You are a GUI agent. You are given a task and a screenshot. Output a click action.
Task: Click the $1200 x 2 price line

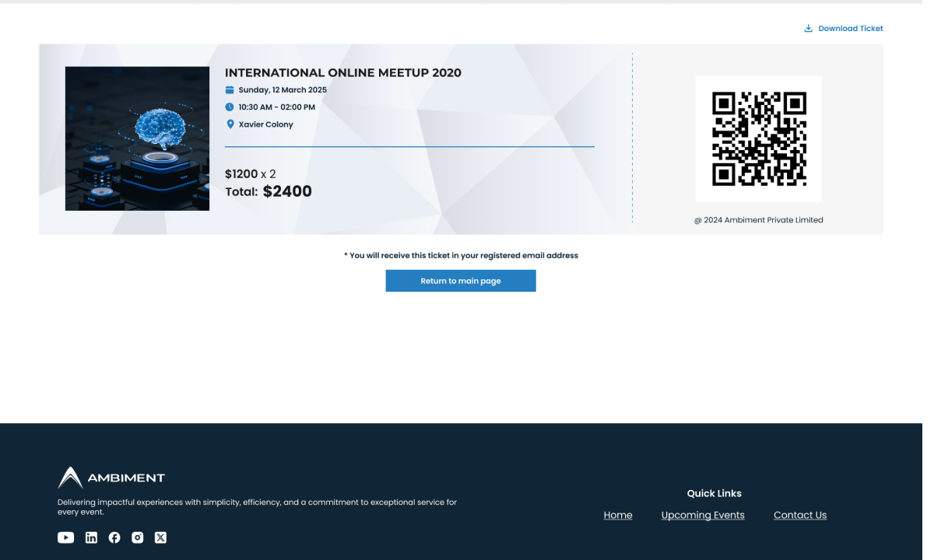251,174
